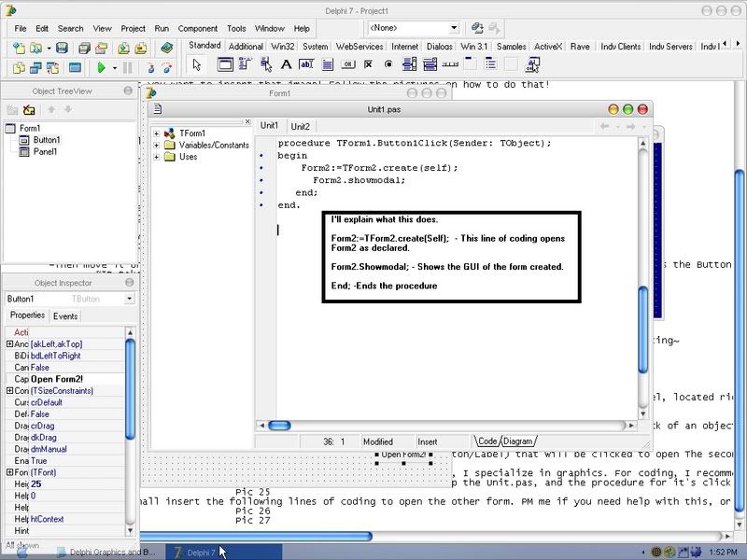Screen dimensions: 747x560
Task: Click the Pause icon next to Run
Action: 128,67
